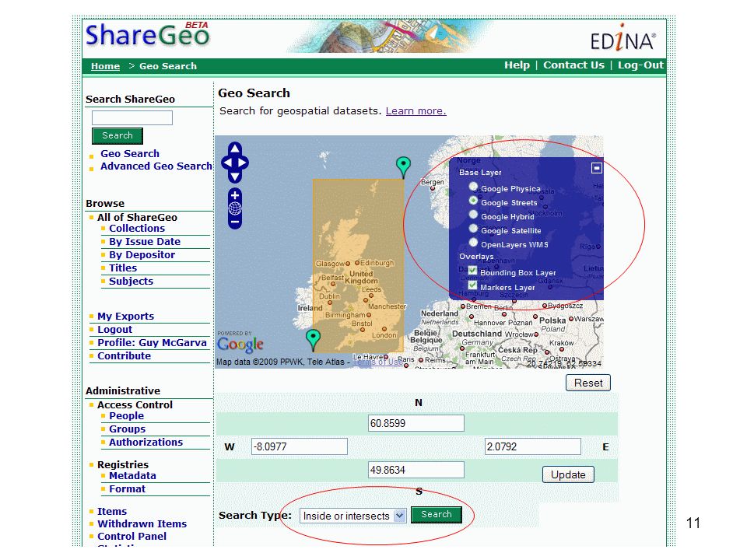Screen dimensions: 747x560
Task: Zoom out the map with minus button
Action: [235, 222]
